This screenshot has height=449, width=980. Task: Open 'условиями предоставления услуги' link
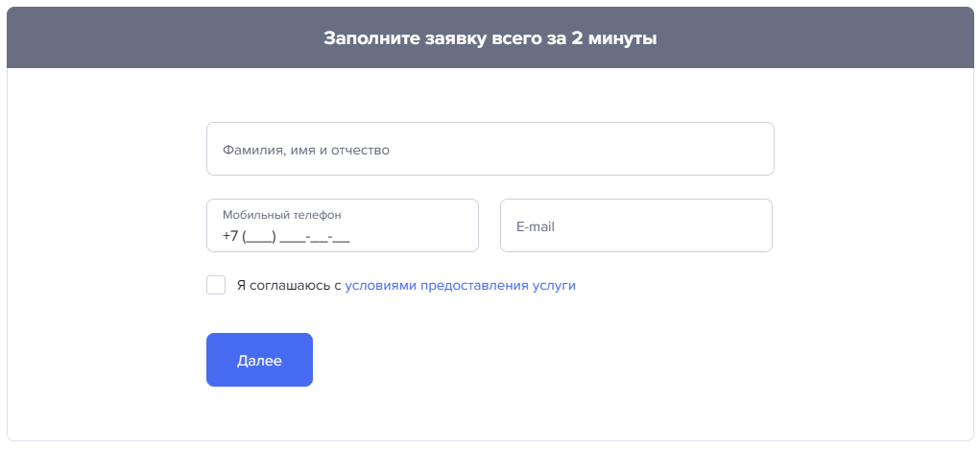coord(460,285)
